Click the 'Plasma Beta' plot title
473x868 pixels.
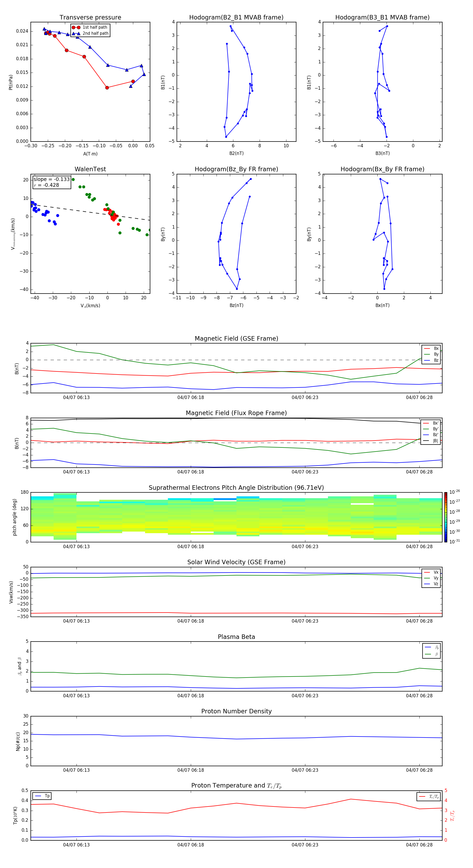236,637
